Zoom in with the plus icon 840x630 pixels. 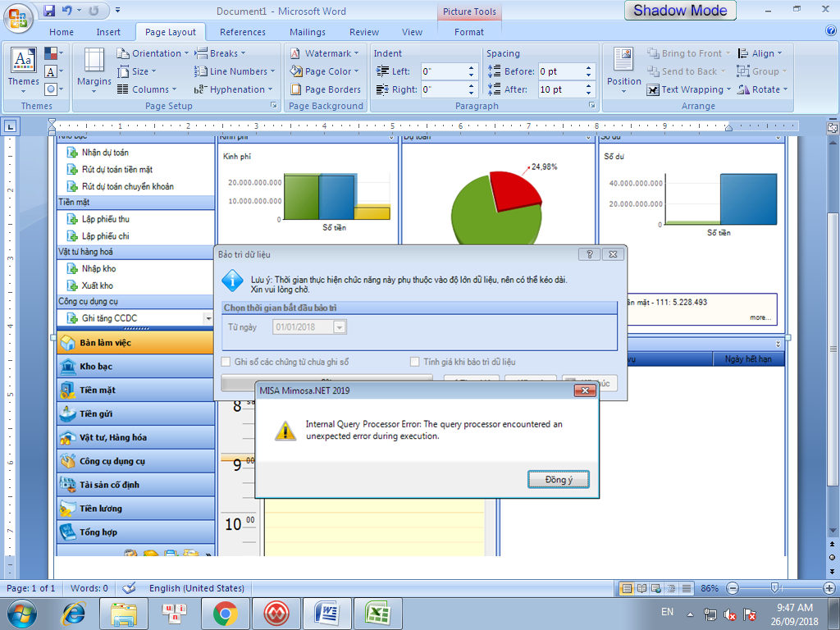[829, 588]
